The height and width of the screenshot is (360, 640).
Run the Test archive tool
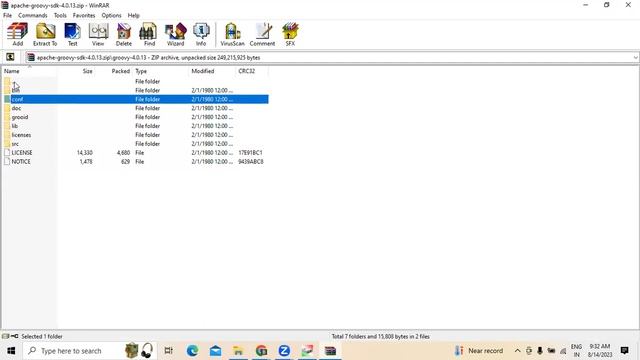pyautogui.click(x=72, y=34)
